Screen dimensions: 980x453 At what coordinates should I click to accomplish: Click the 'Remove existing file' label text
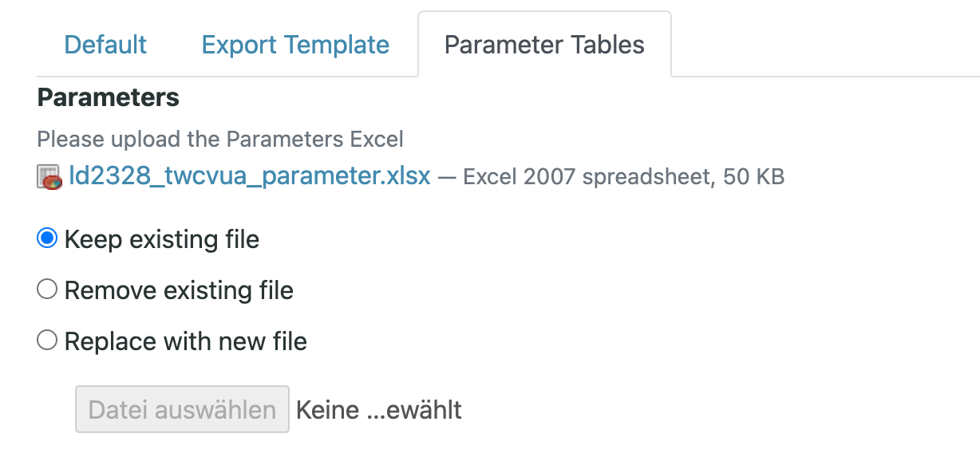click(179, 290)
